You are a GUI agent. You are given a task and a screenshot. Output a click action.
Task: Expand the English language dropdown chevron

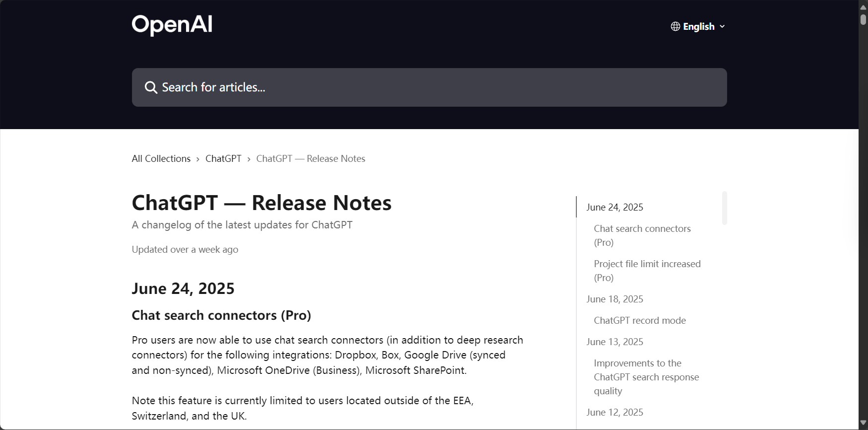(722, 26)
